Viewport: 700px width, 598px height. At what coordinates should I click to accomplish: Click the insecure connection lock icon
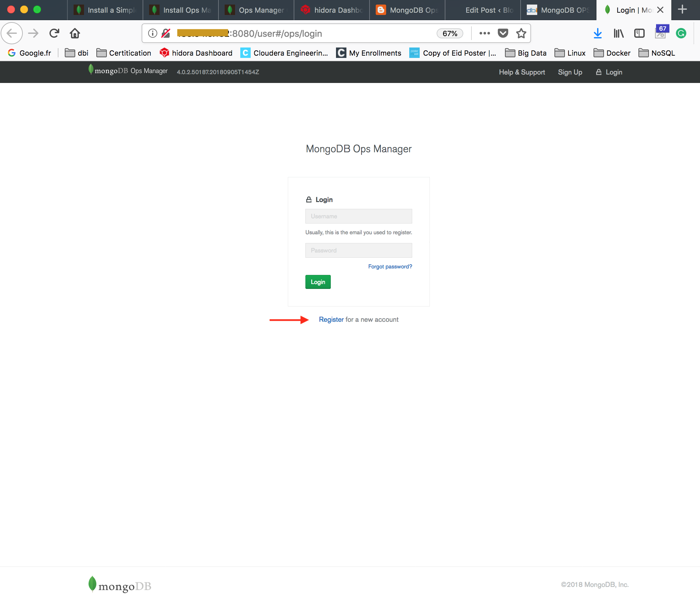pos(166,33)
